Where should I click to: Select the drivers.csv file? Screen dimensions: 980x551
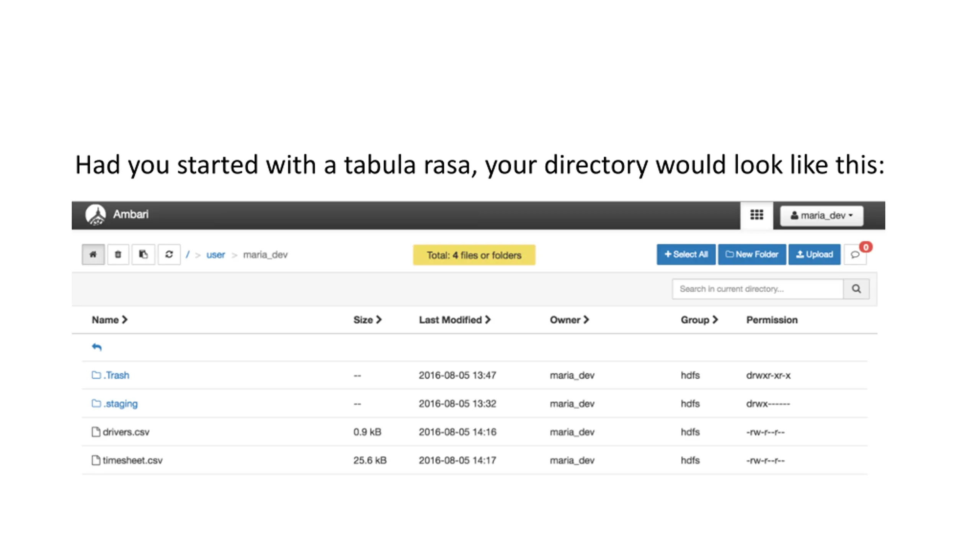(126, 432)
